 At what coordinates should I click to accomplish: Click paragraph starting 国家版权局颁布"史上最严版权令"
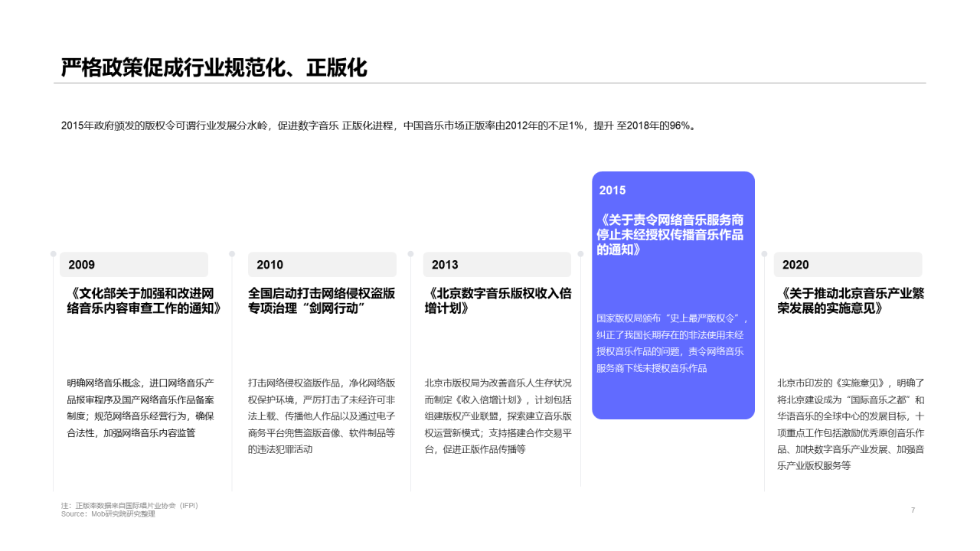click(672, 343)
